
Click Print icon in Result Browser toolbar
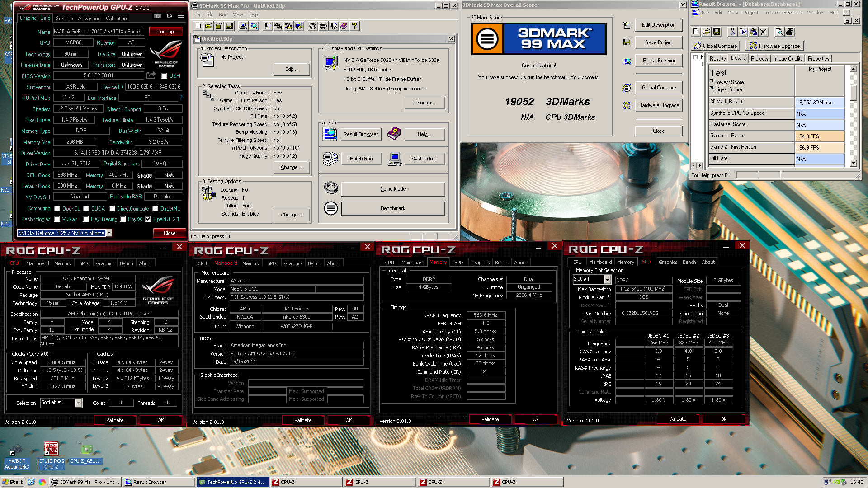790,32
